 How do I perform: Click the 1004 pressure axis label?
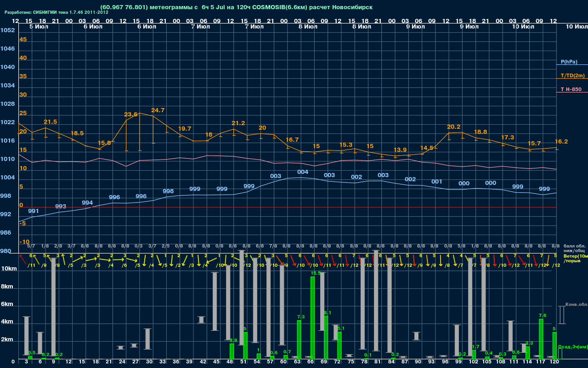click(x=7, y=178)
